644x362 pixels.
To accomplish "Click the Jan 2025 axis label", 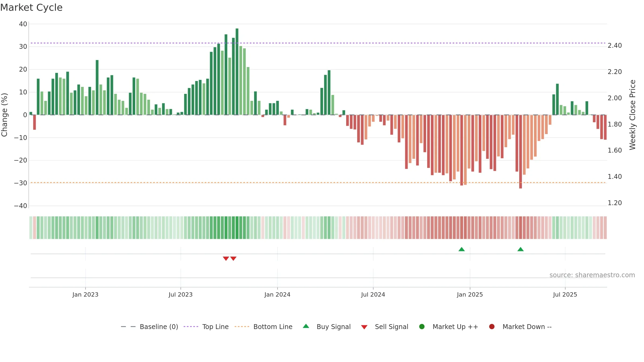I will point(470,294).
